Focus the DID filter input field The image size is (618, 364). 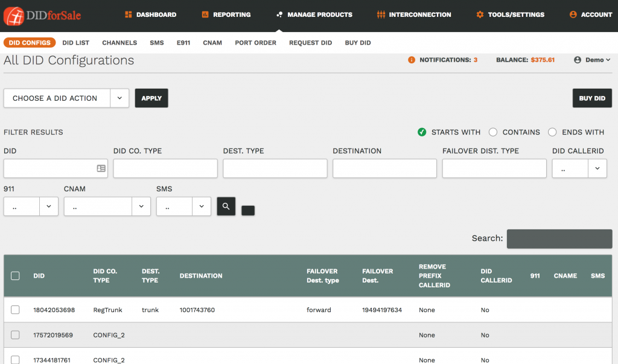click(56, 168)
